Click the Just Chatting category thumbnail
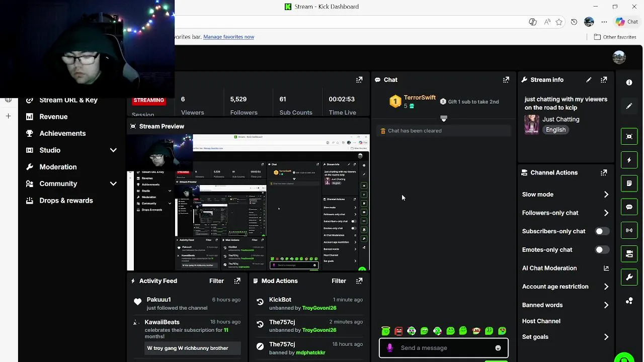 pyautogui.click(x=531, y=124)
